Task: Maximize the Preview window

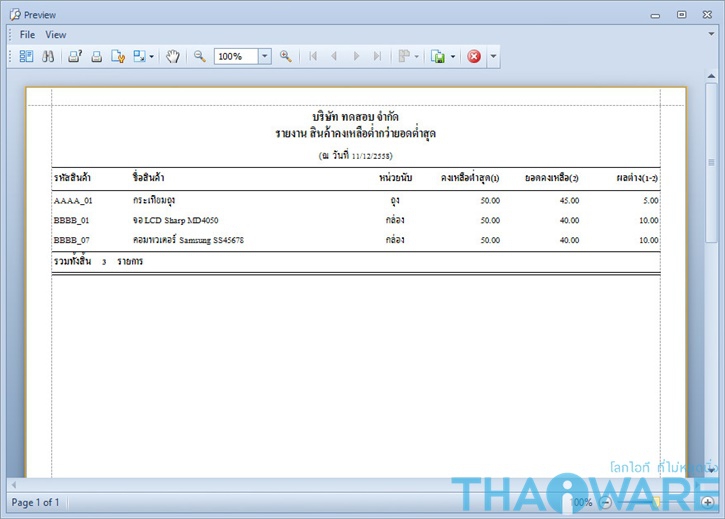Action: tap(682, 15)
